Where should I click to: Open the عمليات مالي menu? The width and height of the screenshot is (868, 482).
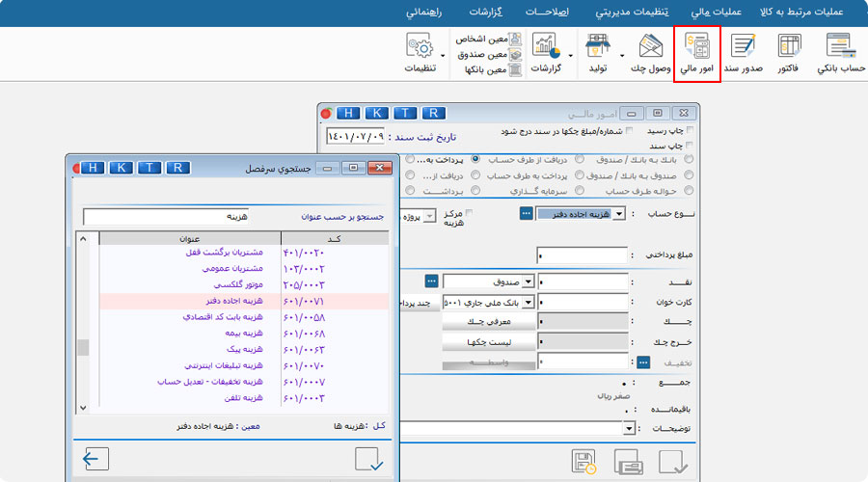[x=716, y=12]
